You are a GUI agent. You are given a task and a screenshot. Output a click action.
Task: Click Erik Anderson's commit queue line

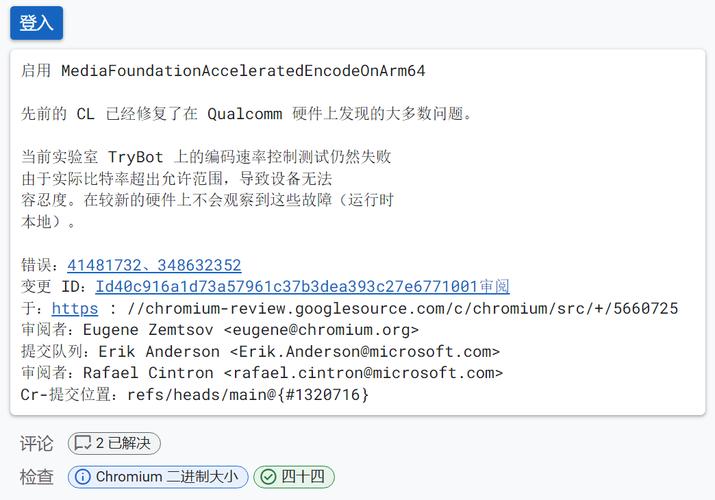tap(260, 352)
